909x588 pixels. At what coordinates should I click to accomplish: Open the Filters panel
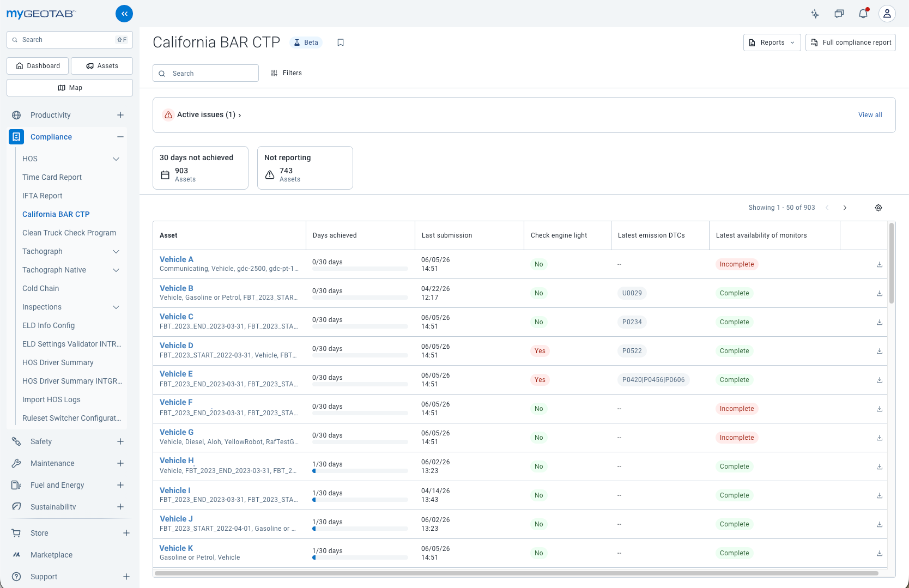pos(286,73)
